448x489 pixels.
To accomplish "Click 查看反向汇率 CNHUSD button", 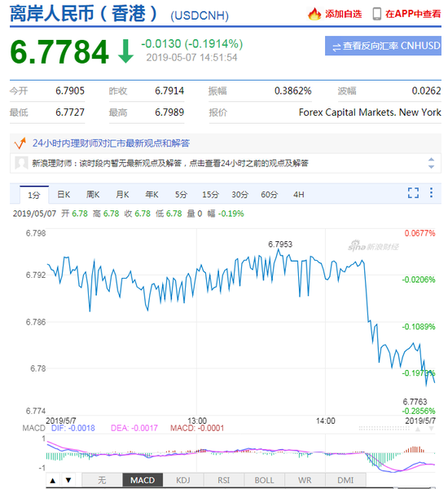I will 383,46.
